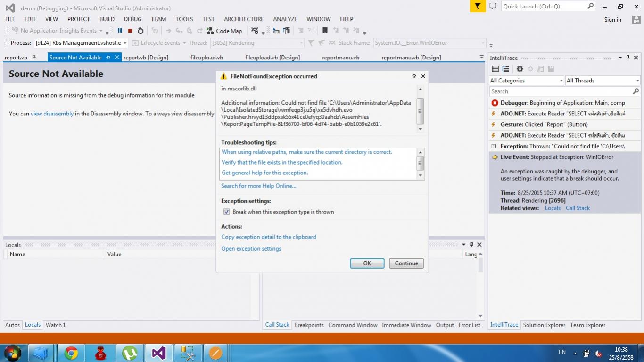Viewport: 644px width, 362px height.
Task: Click Open exception settings link
Action: pos(251,249)
